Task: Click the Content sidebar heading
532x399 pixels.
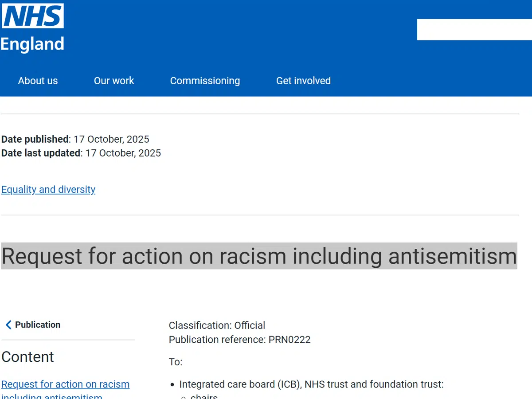Action: [x=27, y=357]
